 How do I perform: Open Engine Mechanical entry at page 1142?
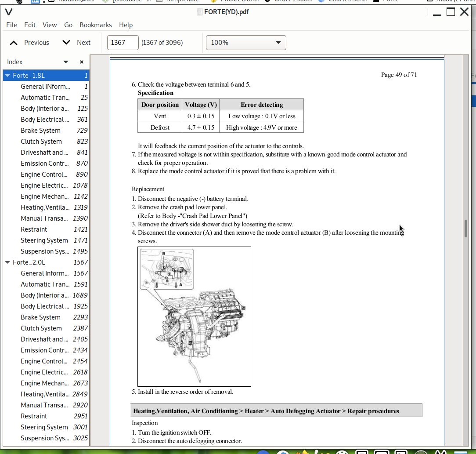coord(44,196)
